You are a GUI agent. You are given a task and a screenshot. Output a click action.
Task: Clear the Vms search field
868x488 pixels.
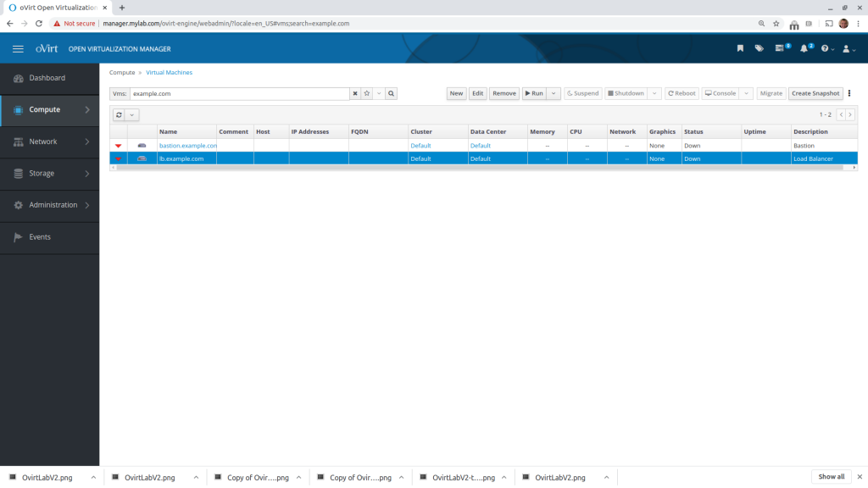tap(355, 93)
